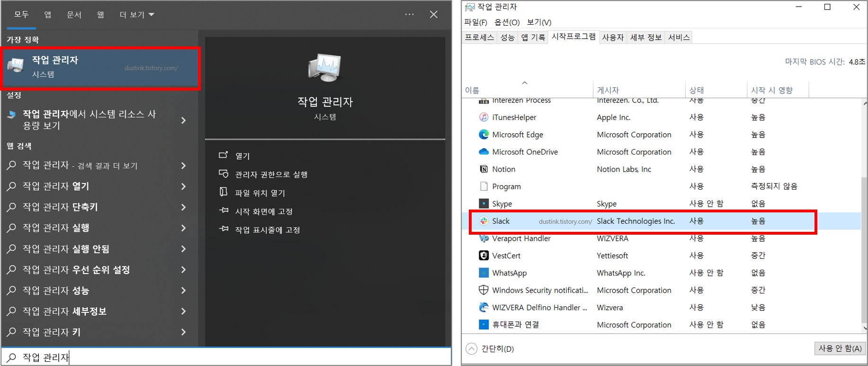
Task: Open the 서비스 tab in Task Manager
Action: tap(679, 37)
